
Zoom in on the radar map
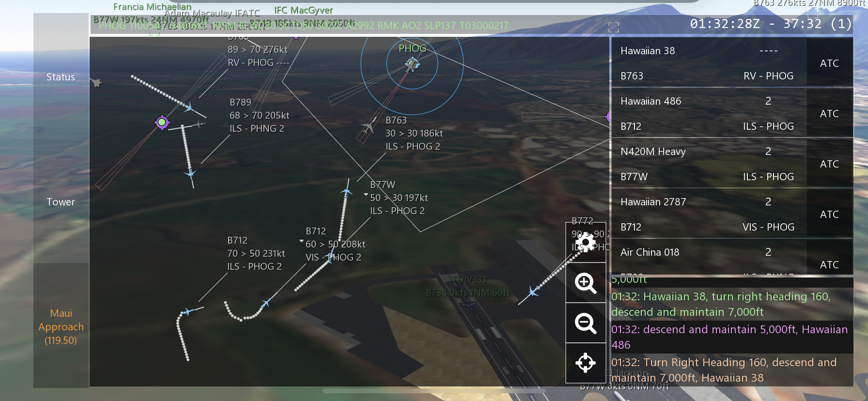586,283
